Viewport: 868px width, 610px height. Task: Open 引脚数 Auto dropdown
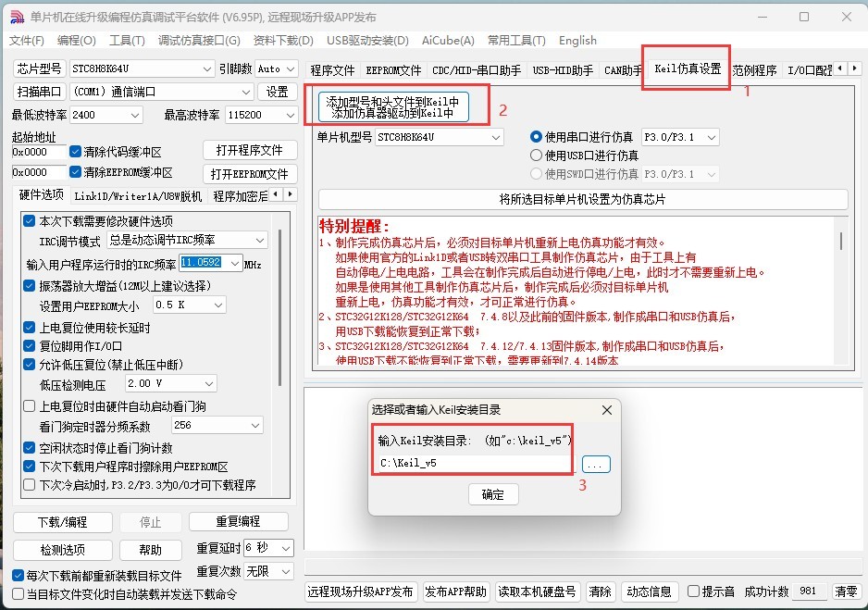pos(277,68)
